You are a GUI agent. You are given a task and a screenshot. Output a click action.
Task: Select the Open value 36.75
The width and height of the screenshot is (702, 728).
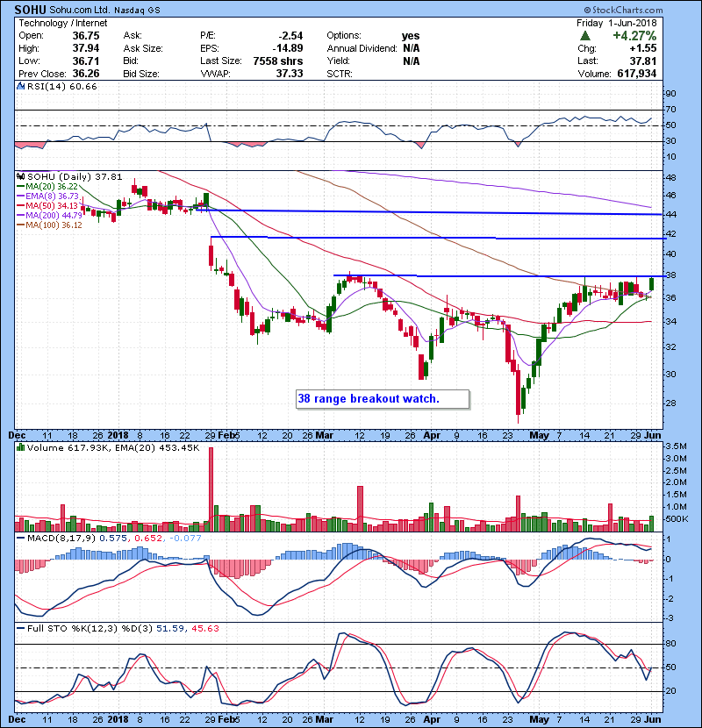[x=86, y=36]
